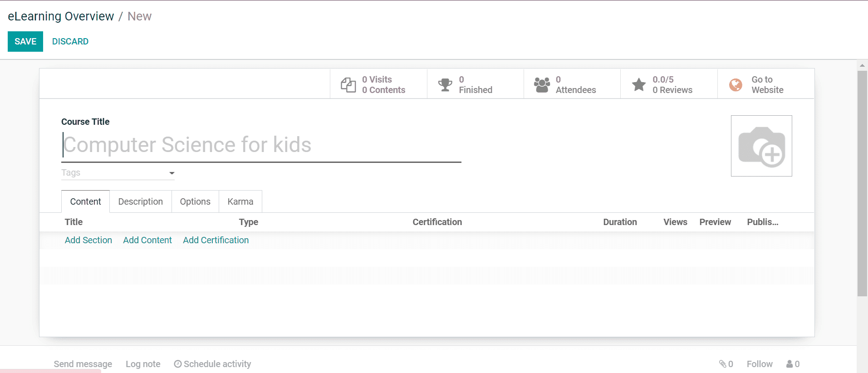Switch to the Content tab

point(85,201)
